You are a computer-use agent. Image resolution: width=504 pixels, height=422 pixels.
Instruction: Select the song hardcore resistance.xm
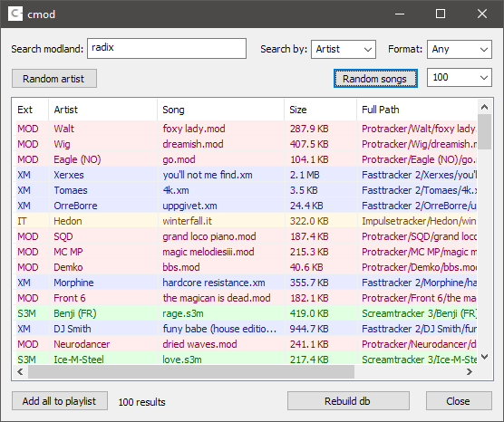(x=214, y=283)
